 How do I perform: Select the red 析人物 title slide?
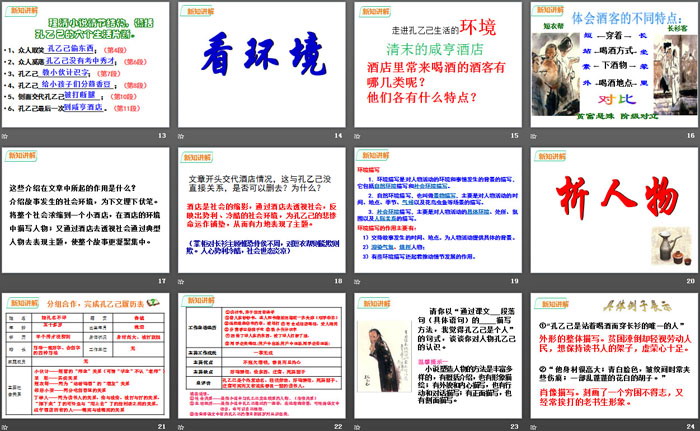coord(614,210)
